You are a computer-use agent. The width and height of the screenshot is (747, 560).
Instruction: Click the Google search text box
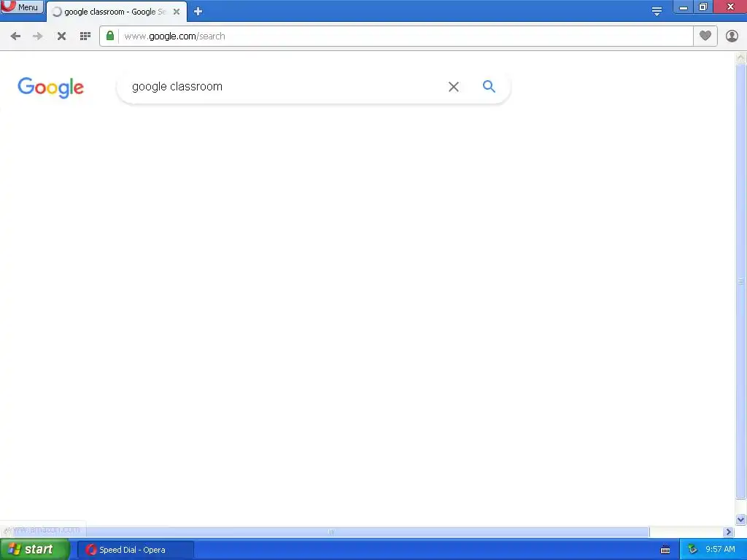click(x=286, y=87)
